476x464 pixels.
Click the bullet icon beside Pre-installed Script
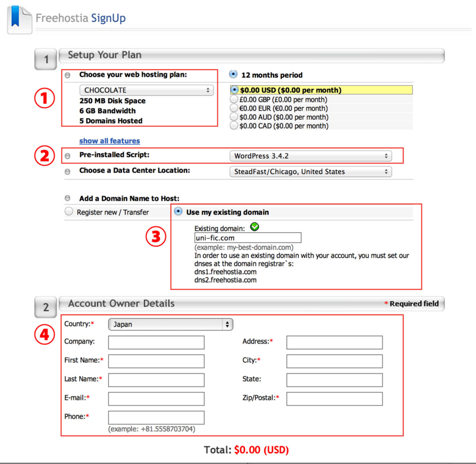click(x=67, y=155)
